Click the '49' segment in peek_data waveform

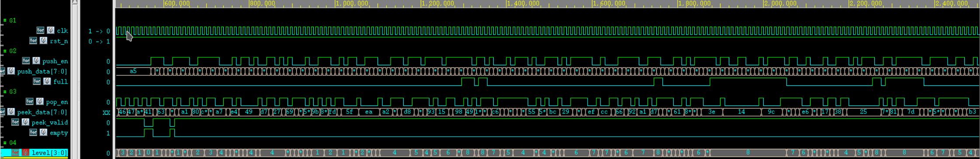[x=249, y=112]
